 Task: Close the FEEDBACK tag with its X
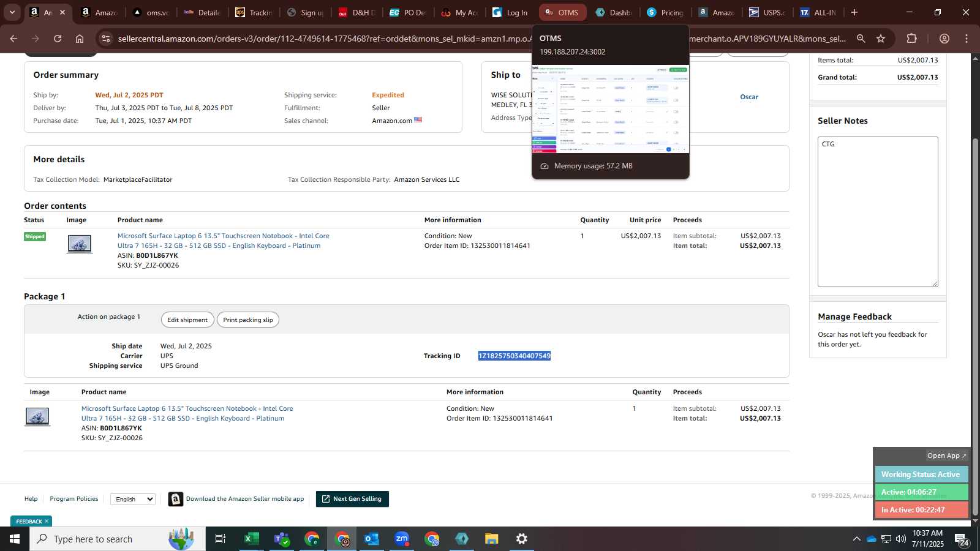click(47, 521)
